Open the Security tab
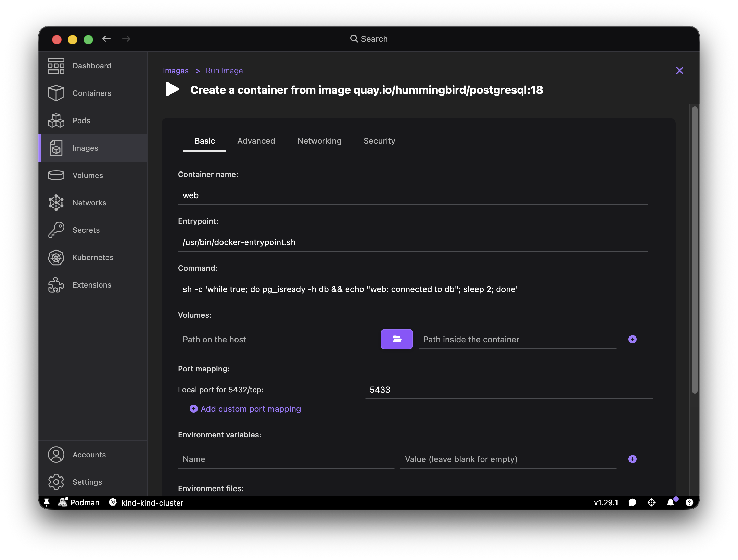738x560 pixels. [379, 141]
